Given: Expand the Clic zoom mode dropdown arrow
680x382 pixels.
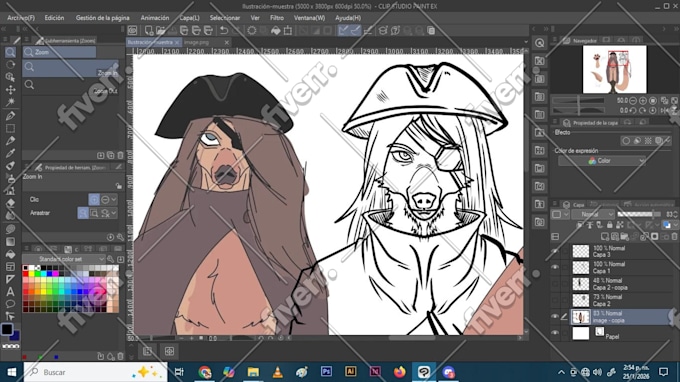Looking at the screenshot, I should coord(114,199).
